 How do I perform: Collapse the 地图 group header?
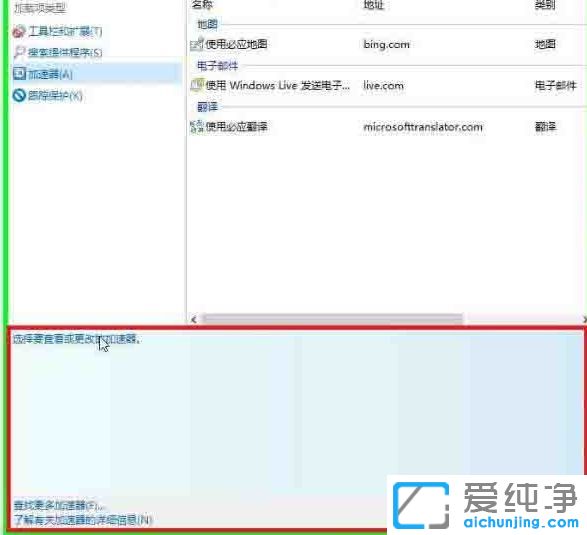click(207, 24)
